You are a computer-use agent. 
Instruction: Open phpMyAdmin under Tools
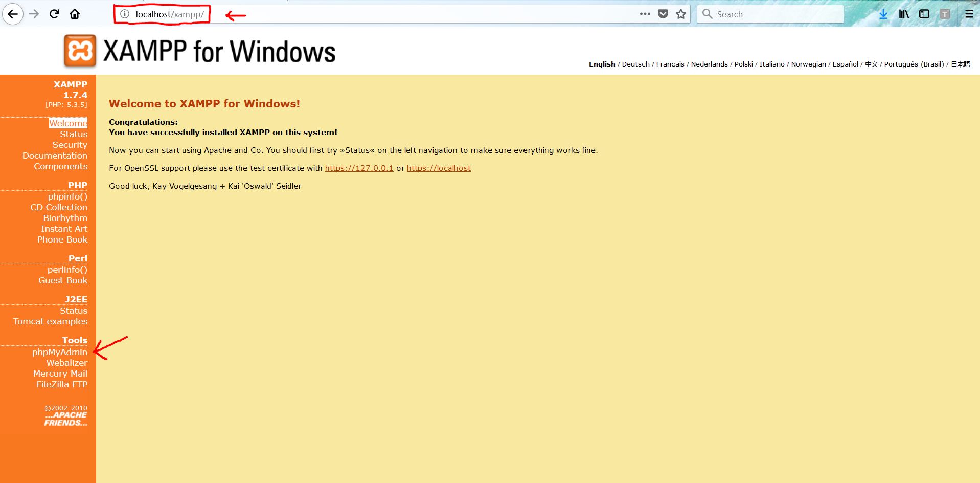(60, 352)
